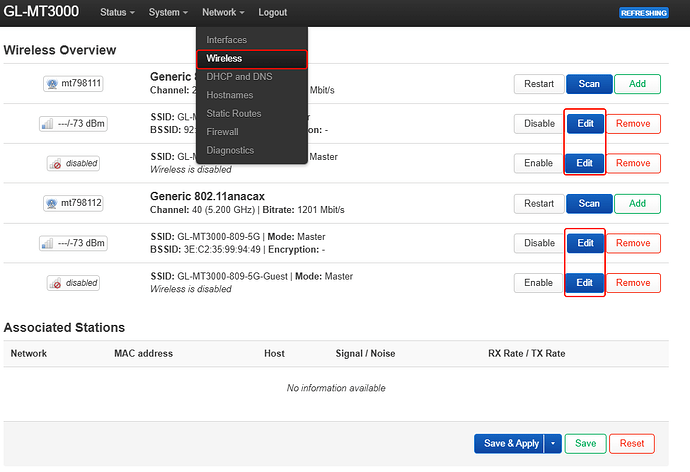Image resolution: width=690 pixels, height=472 pixels.
Task: Click disabled badge of the 5G-Guest network
Action: [74, 283]
